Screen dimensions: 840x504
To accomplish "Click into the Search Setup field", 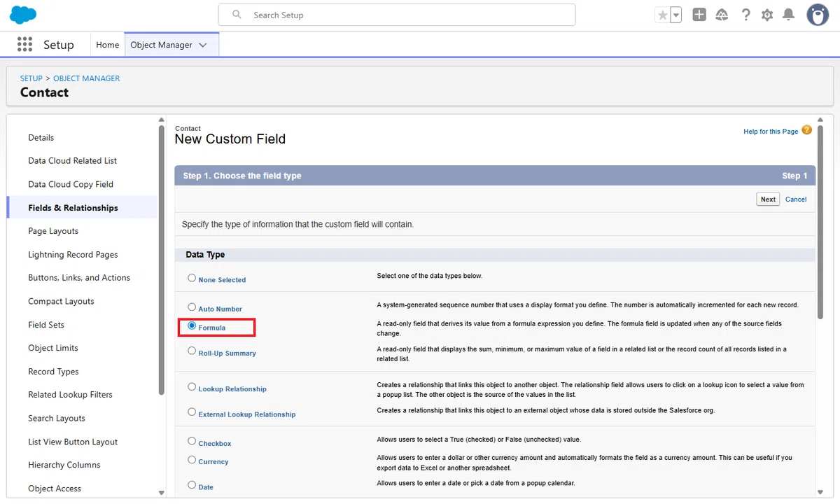I will tap(397, 15).
